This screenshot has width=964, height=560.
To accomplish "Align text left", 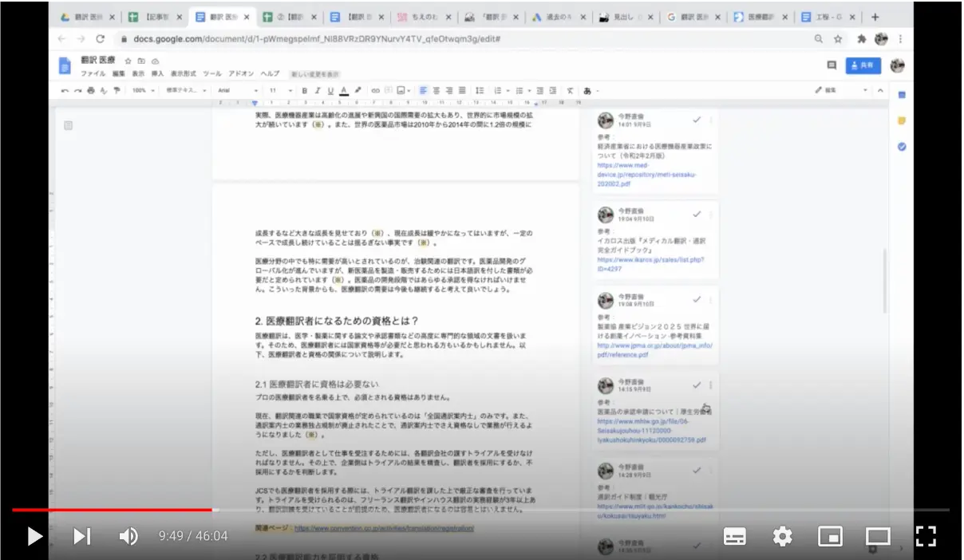I will (x=423, y=90).
